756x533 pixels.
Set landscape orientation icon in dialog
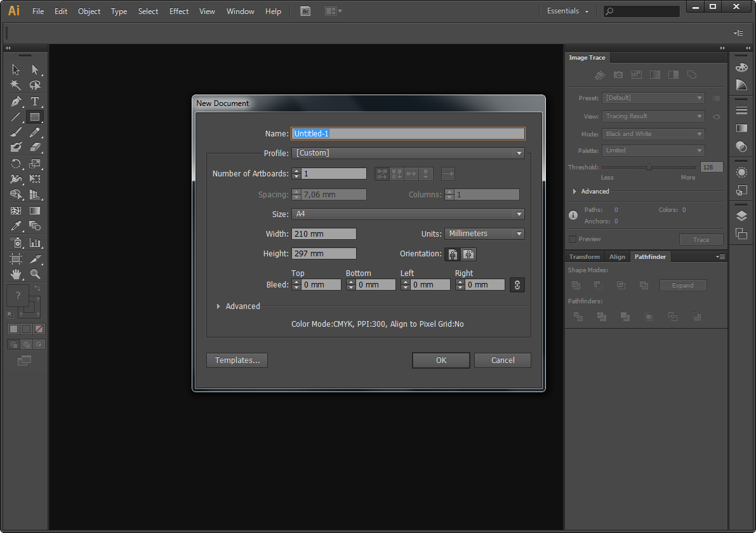coord(468,254)
